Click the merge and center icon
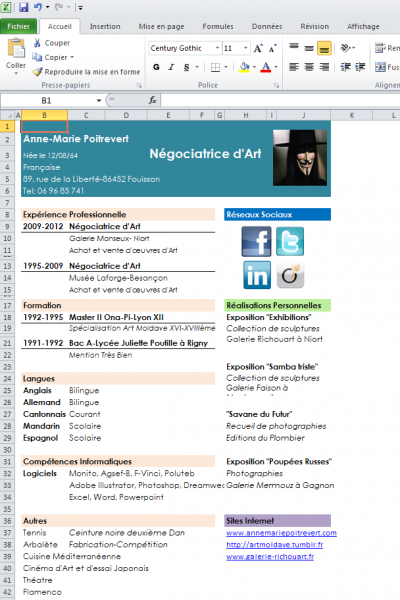Viewport: 400px width, 600px height. pos(380,67)
